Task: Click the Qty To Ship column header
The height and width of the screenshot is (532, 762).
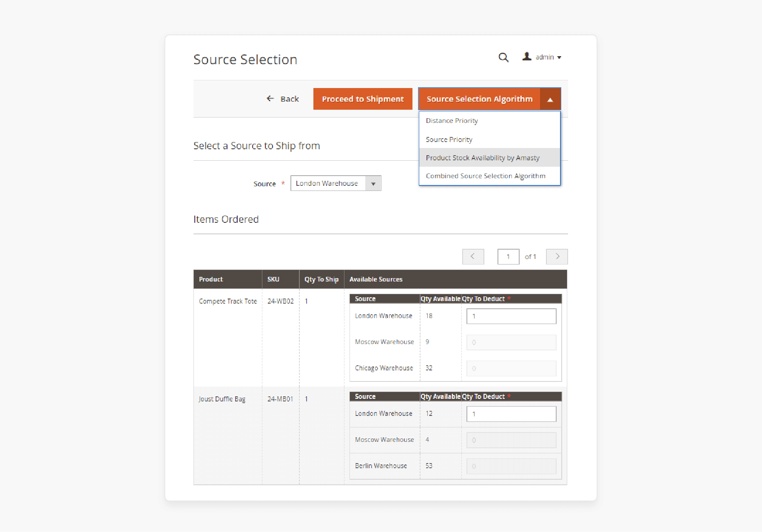Action: point(321,279)
